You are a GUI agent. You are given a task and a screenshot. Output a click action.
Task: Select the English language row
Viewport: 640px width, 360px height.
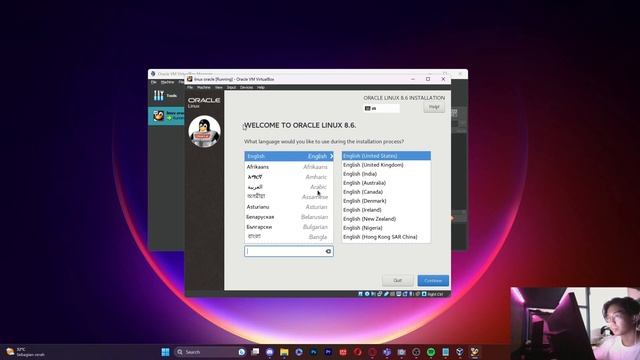click(289, 156)
